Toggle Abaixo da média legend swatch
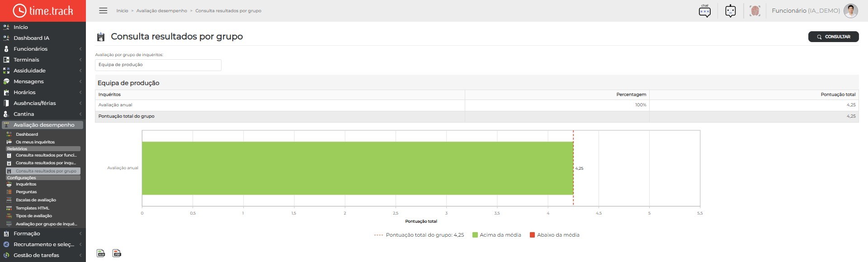Screen dimensions: 868x262 tap(532, 235)
